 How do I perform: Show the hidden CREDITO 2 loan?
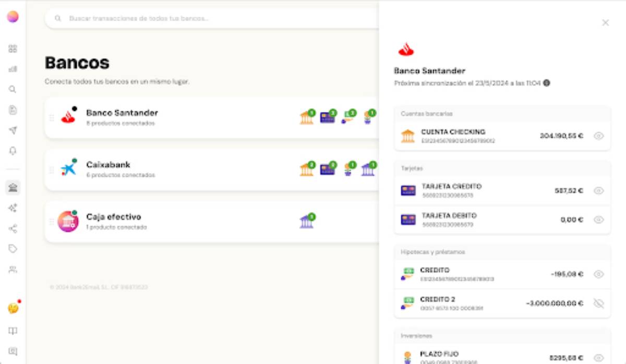coord(599,304)
